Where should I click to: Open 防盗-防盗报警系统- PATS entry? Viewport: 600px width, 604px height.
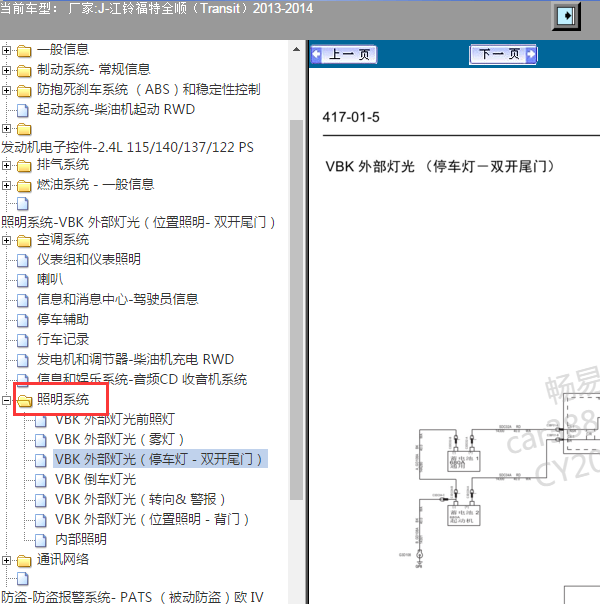[x=132, y=597]
